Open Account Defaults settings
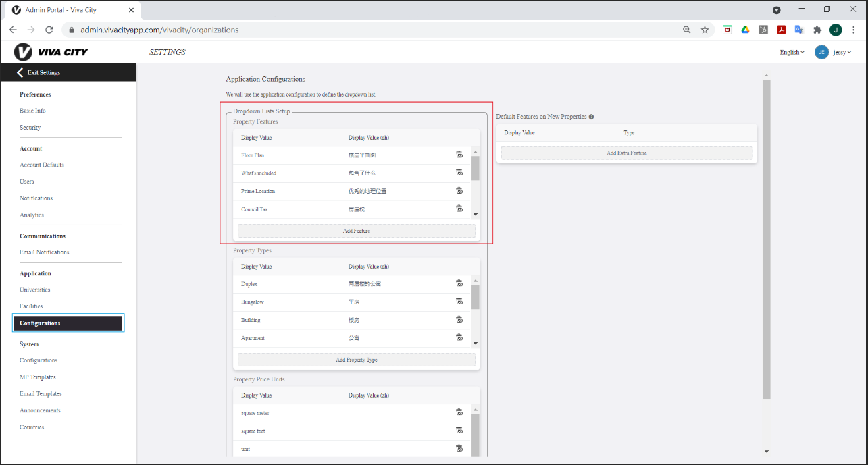 coord(42,165)
